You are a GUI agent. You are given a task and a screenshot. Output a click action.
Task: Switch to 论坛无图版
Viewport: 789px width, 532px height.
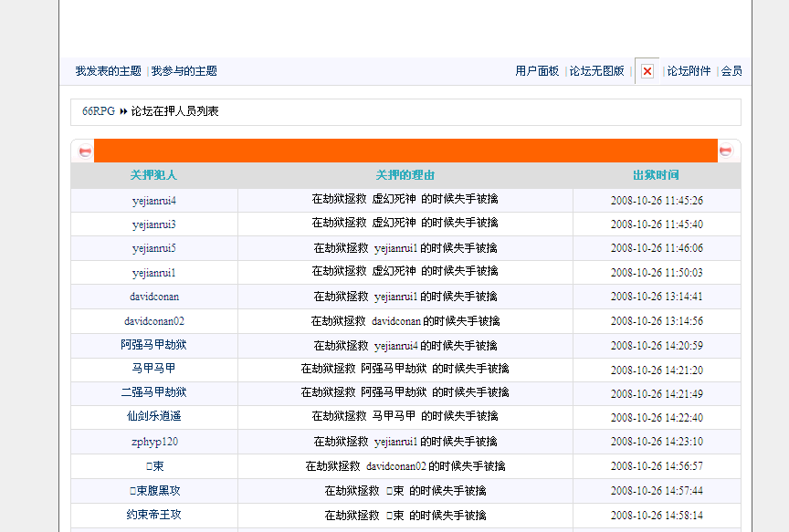(597, 71)
